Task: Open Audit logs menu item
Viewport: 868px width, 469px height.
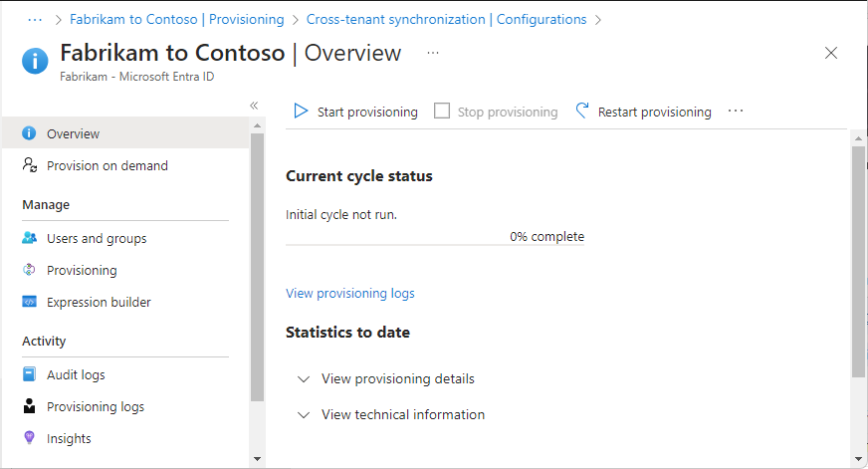Action: (x=125, y=374)
